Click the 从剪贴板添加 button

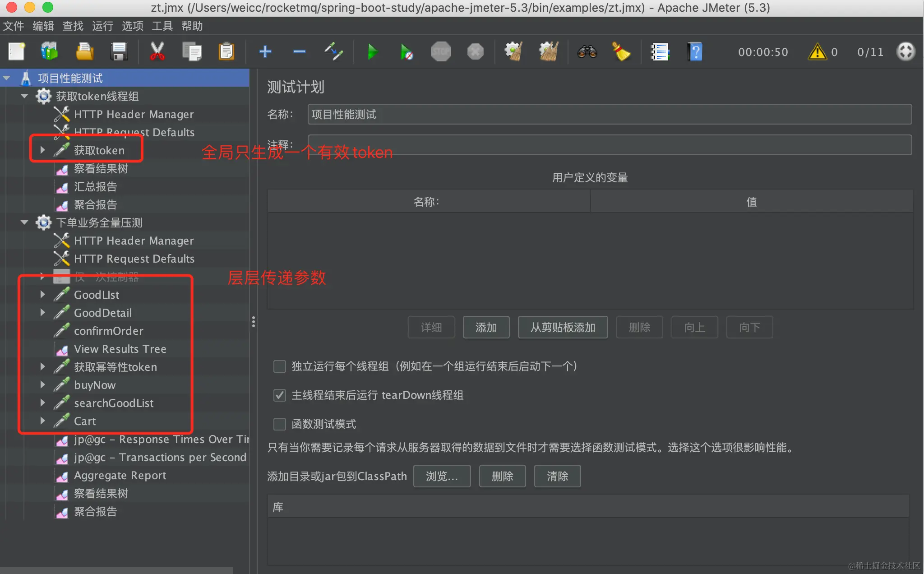coord(563,327)
